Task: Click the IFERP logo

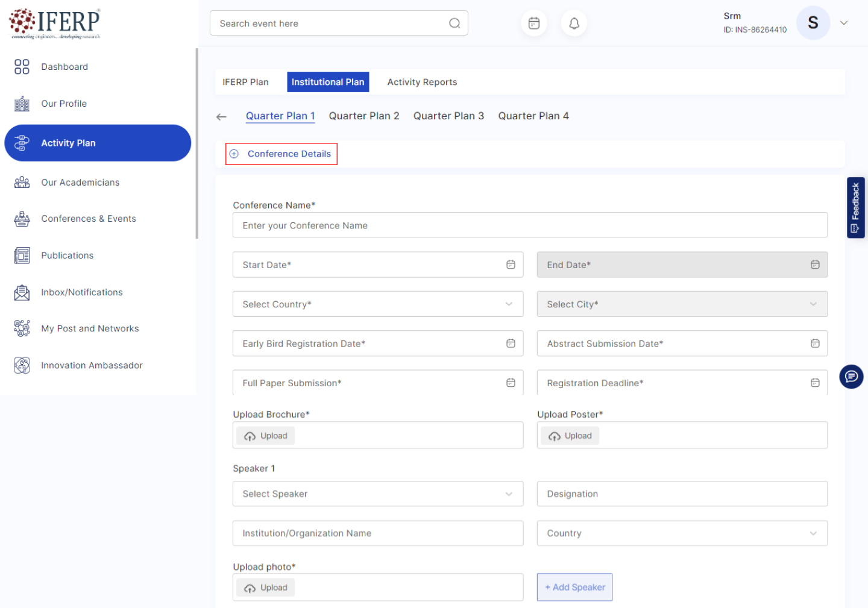Action: [55, 24]
